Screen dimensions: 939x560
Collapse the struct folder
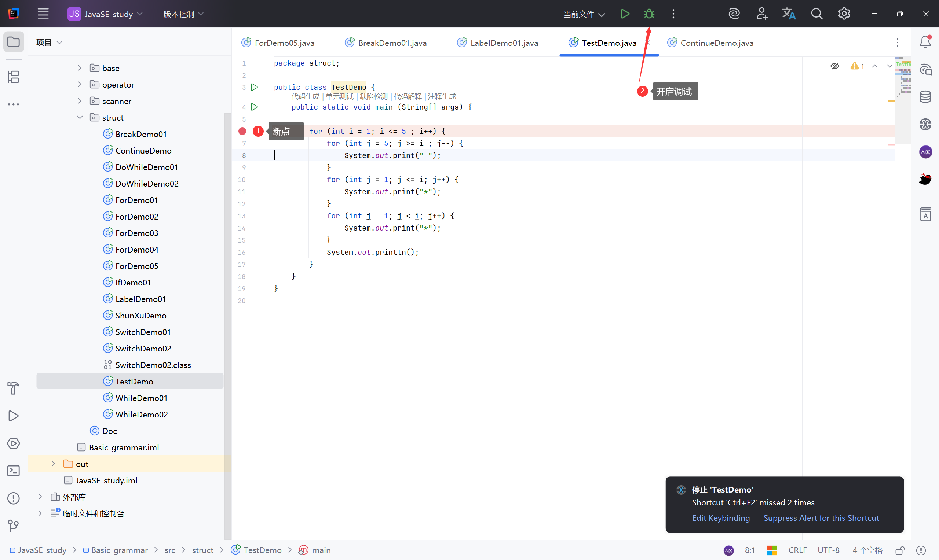80,117
